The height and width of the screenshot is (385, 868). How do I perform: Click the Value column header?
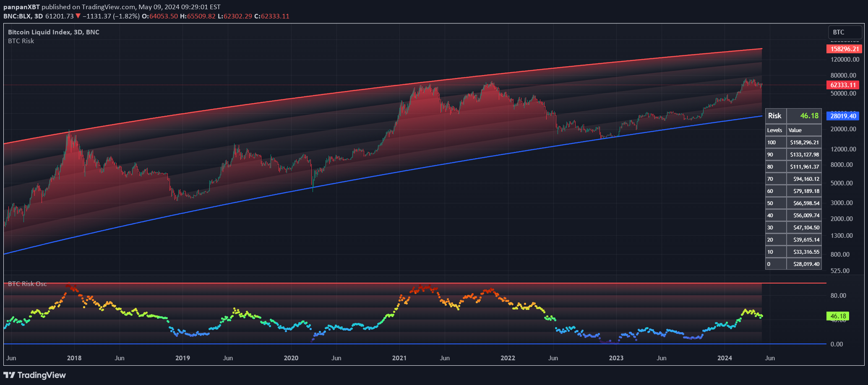[x=804, y=130]
